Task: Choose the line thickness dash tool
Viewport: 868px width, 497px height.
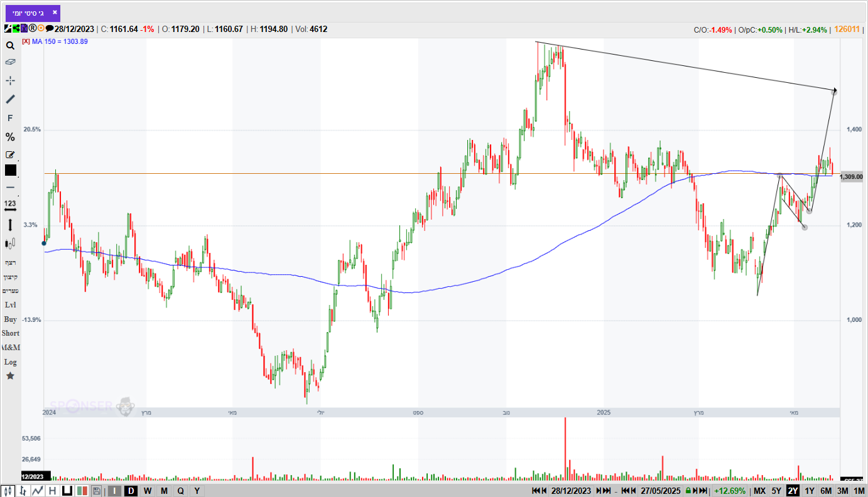Action: (x=10, y=187)
